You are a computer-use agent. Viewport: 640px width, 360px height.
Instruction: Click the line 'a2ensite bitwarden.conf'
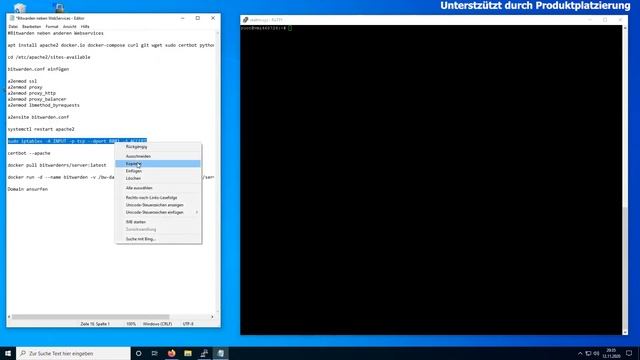(x=38, y=117)
